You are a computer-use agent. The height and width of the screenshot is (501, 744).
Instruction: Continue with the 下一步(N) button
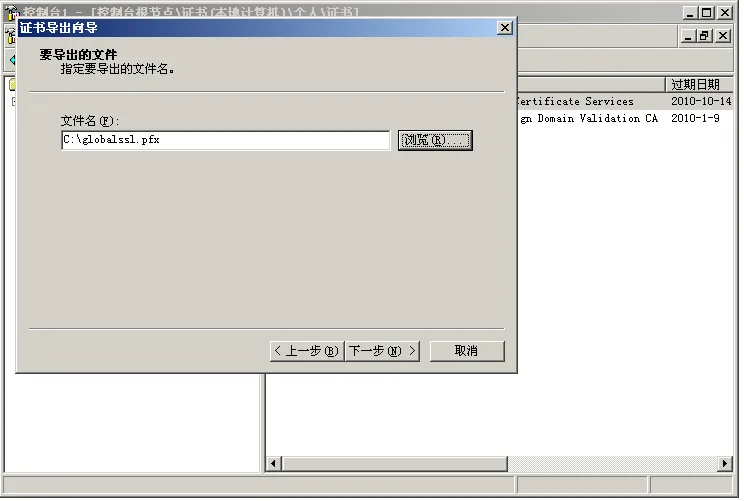pos(382,351)
